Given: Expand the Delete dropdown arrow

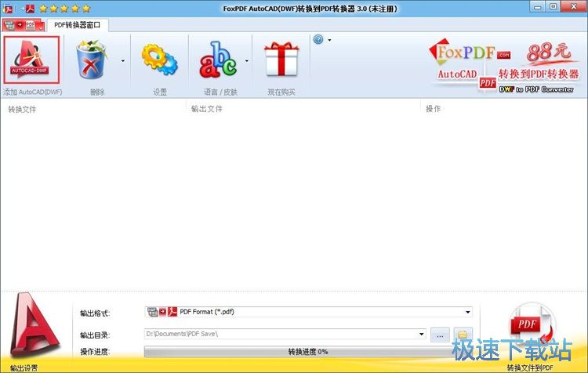Looking at the screenshot, I should (x=122, y=60).
